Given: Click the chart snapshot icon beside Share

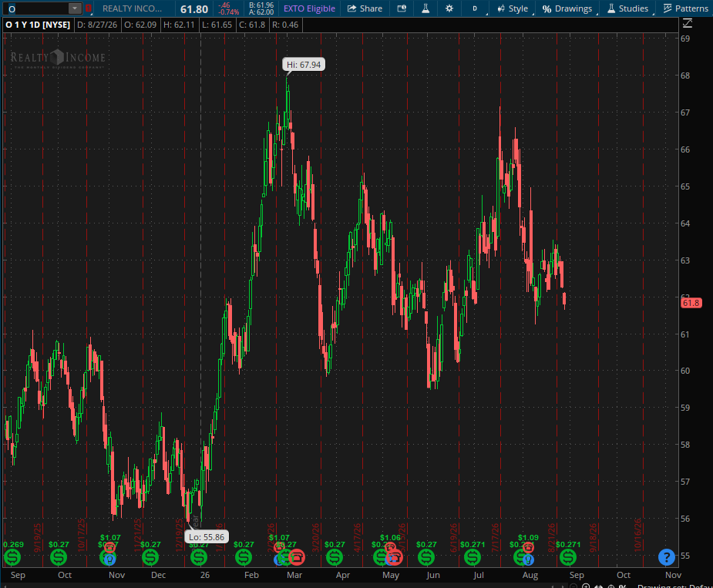Looking at the screenshot, I should click(x=402, y=8).
